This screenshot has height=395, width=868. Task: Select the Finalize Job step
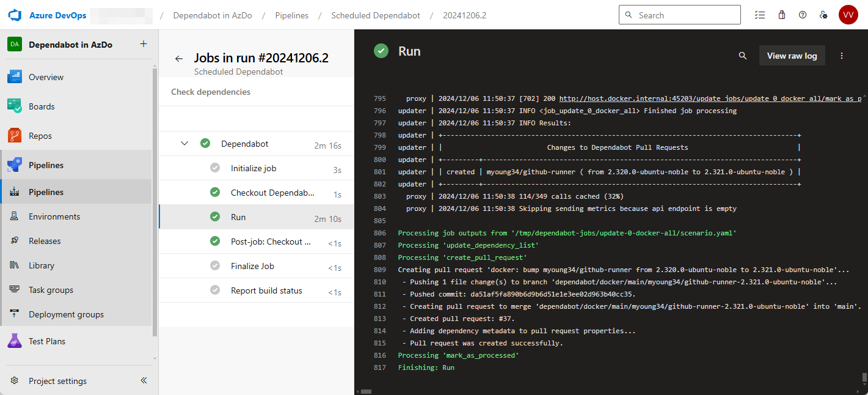(x=257, y=266)
